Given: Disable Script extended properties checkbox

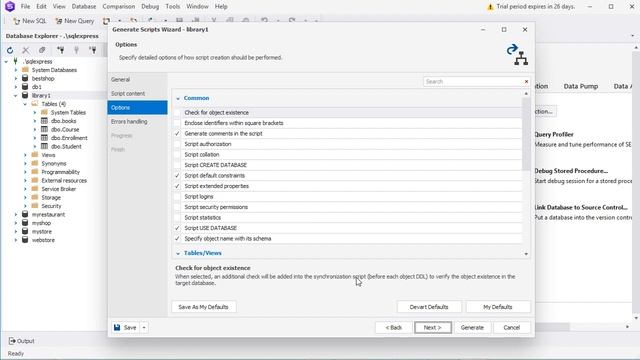Looking at the screenshot, I should click(x=177, y=186).
